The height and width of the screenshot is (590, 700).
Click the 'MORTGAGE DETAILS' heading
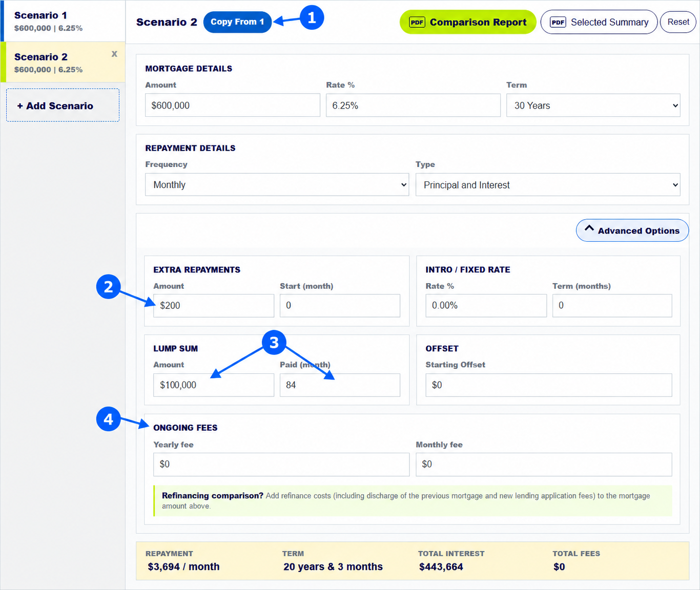[189, 69]
